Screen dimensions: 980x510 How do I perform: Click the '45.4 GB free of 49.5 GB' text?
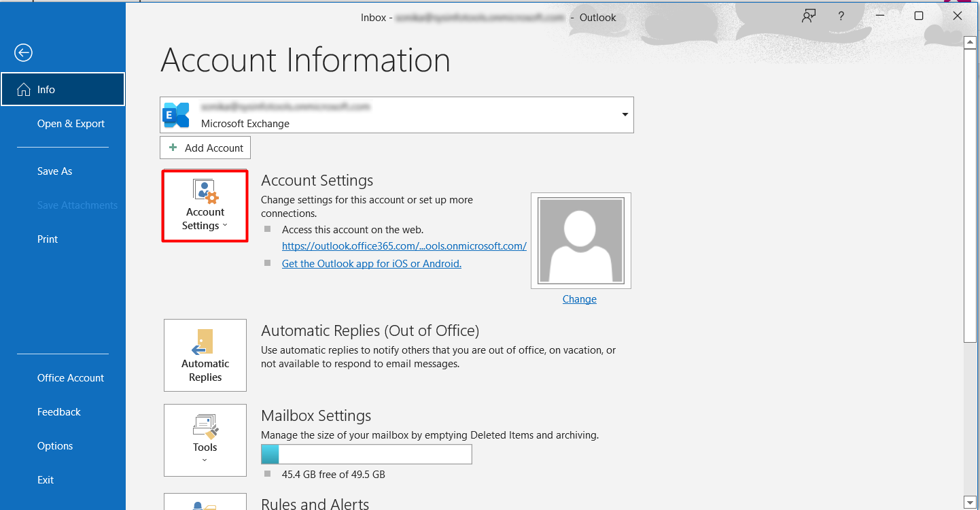click(x=334, y=475)
